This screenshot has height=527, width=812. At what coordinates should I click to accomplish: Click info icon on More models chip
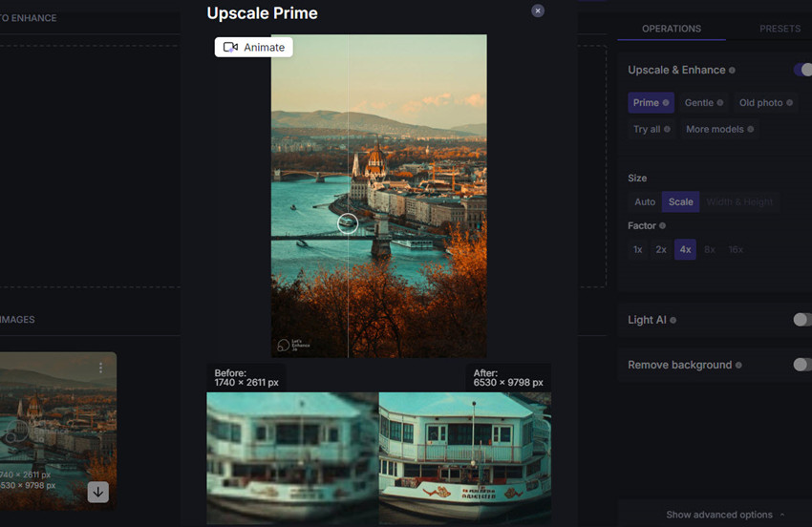(x=750, y=129)
